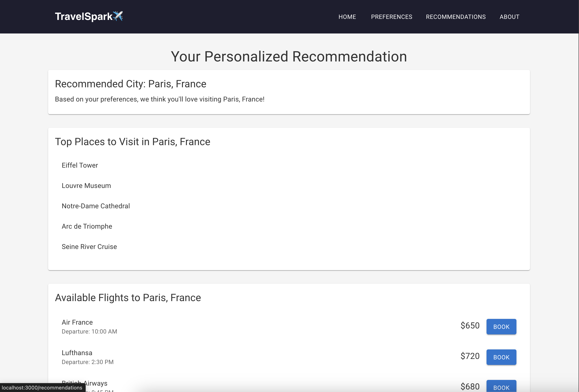Open the About page
The image size is (579, 392).
pyautogui.click(x=509, y=17)
